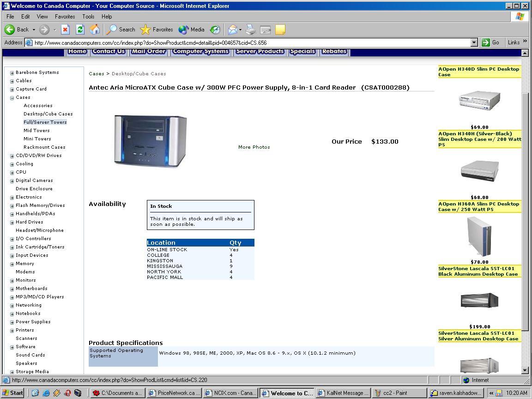532x399 pixels.
Task: Expand the CD/DVD/RW Drives category
Action: (12, 156)
